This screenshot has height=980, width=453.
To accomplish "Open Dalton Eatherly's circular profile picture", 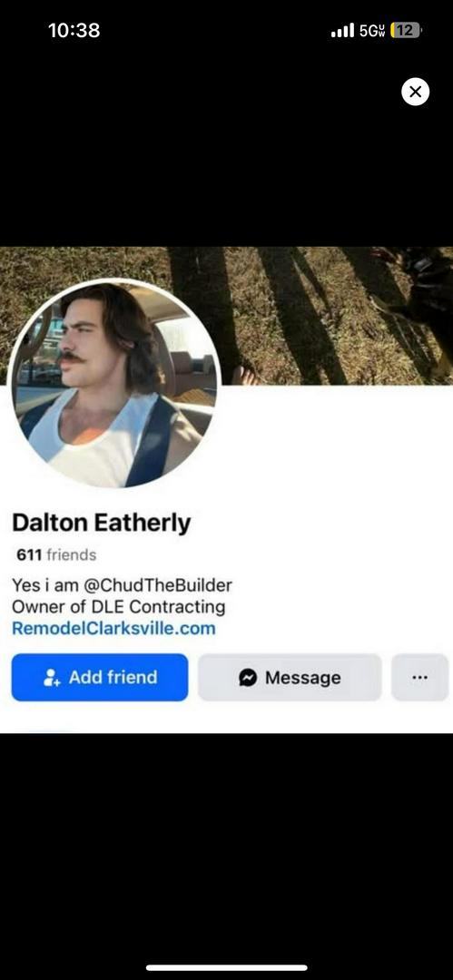I will click(114, 384).
